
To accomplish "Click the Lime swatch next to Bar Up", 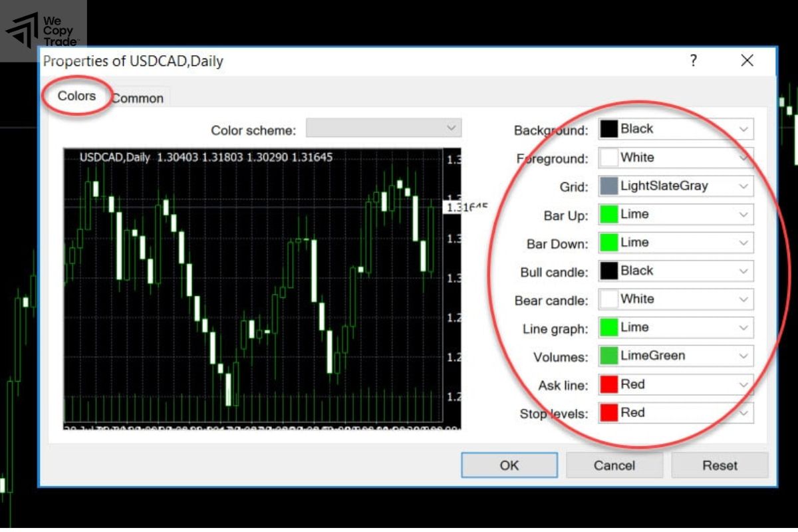I will coord(608,214).
